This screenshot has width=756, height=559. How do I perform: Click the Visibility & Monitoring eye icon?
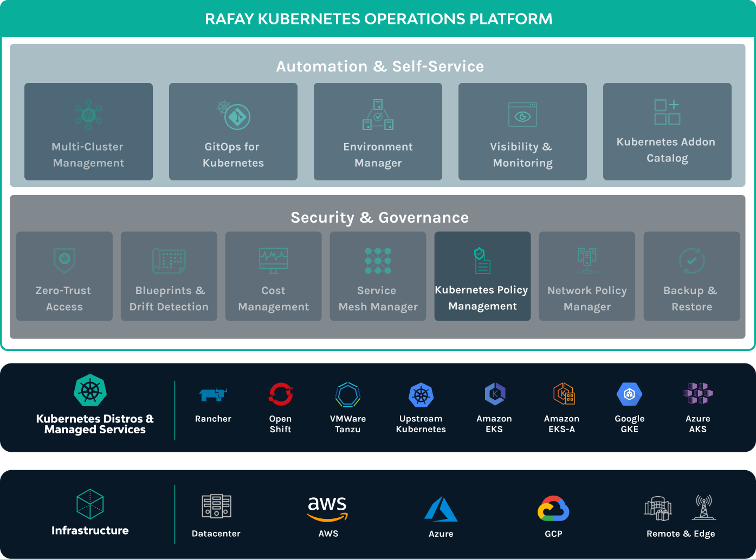pyautogui.click(x=522, y=114)
